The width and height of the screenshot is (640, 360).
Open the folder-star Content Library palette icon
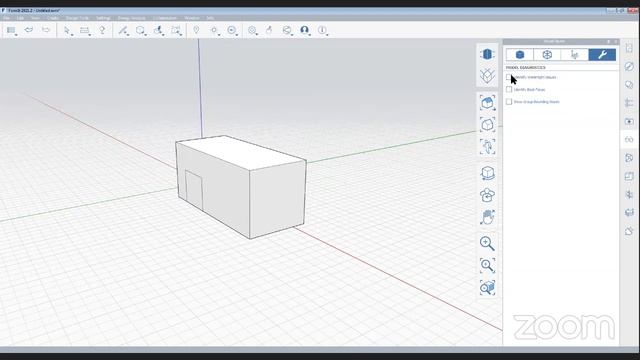[x=629, y=121]
